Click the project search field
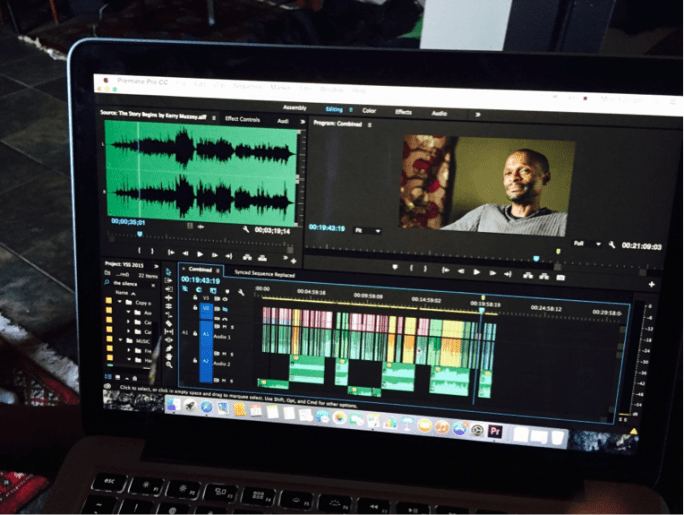This screenshot has width=684, height=515. (x=132, y=283)
